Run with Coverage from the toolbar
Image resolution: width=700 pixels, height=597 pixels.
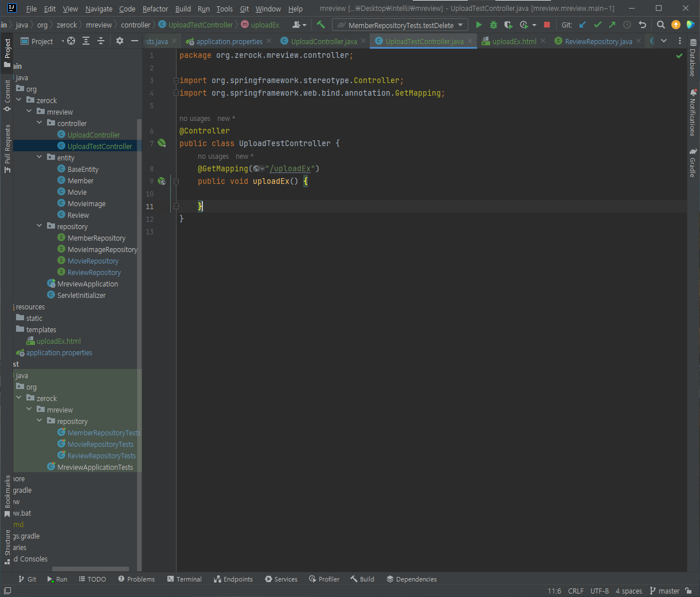click(508, 25)
